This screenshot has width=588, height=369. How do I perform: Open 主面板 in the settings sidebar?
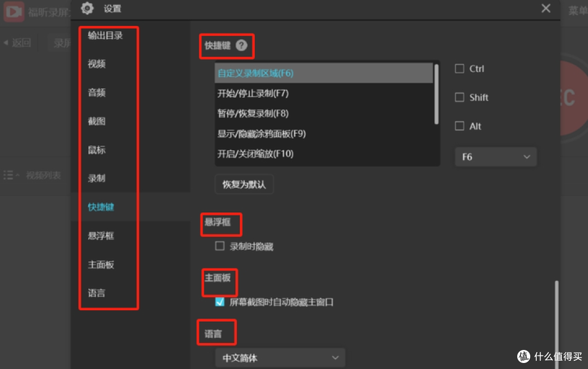click(101, 265)
